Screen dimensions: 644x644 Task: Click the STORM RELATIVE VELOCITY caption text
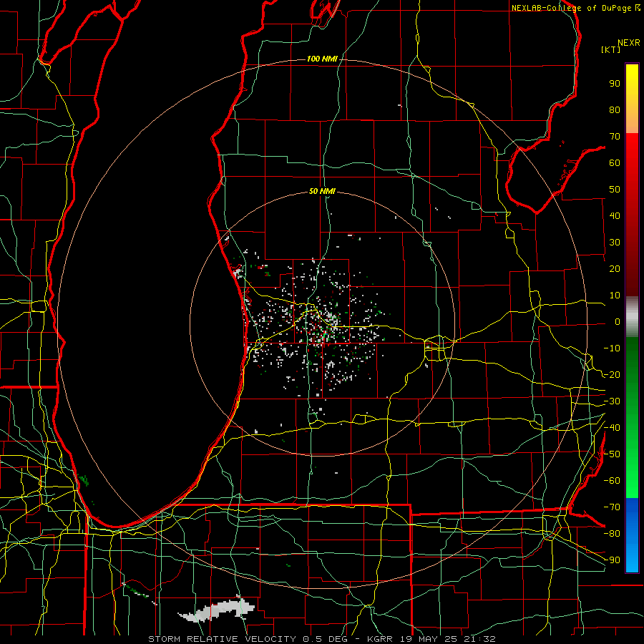point(223,639)
